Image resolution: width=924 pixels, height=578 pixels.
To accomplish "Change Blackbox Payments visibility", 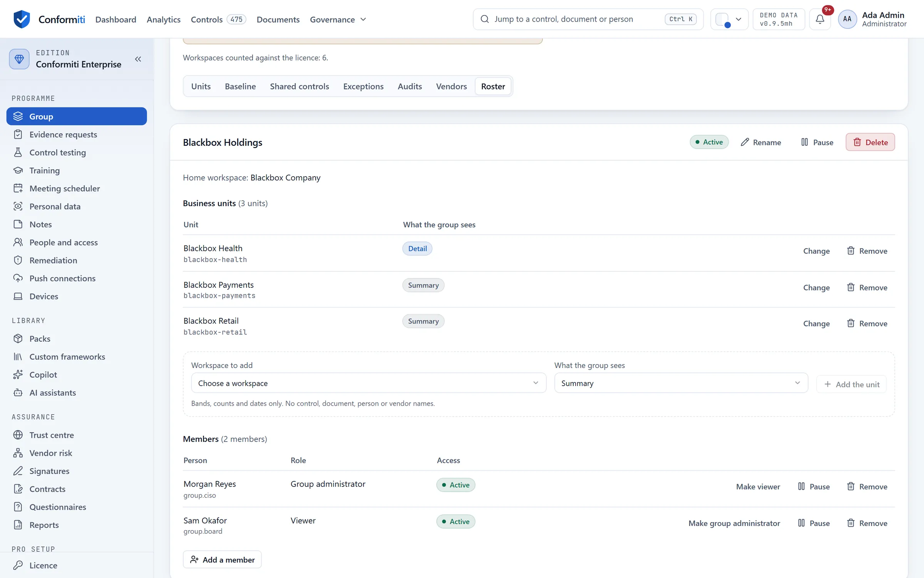I will coord(816,287).
